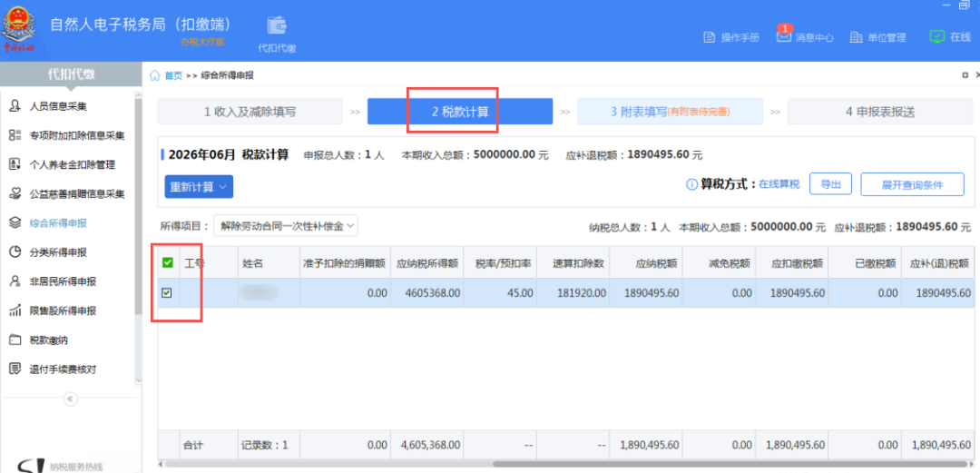This screenshot has height=473, width=980.
Task: Click the 个人养老金扣除管理 icon
Action: click(x=15, y=164)
